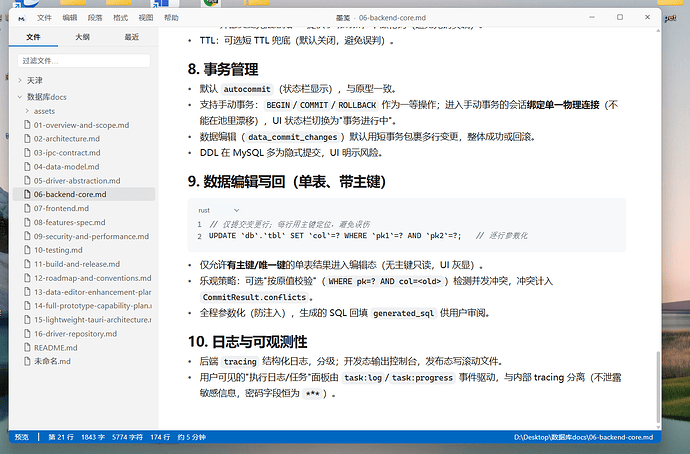The image size is (690, 454).
Task: Click file icon of 12-roadmap-and-conventions.md
Action: [x=27, y=278]
